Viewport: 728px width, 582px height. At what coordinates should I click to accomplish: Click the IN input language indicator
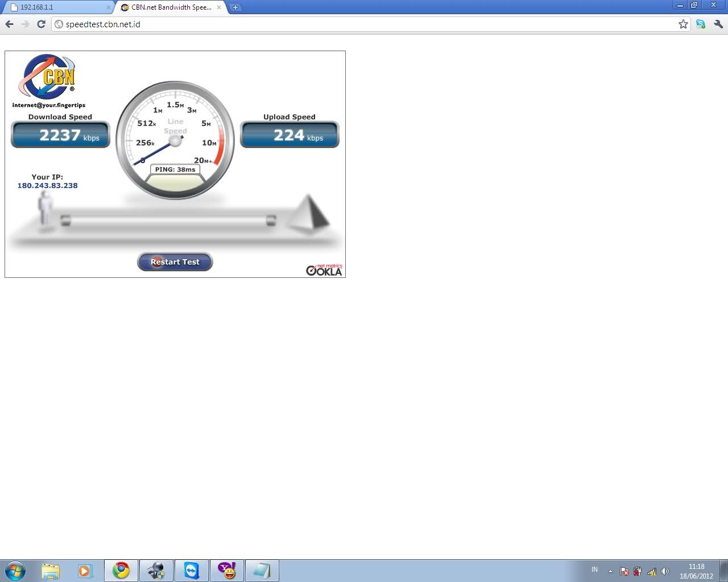[x=594, y=569]
